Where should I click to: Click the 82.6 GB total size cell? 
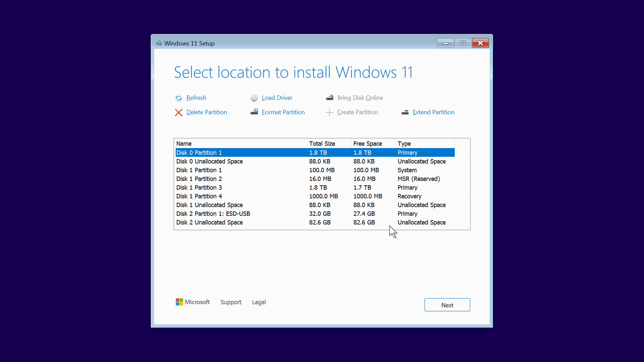tap(320, 223)
